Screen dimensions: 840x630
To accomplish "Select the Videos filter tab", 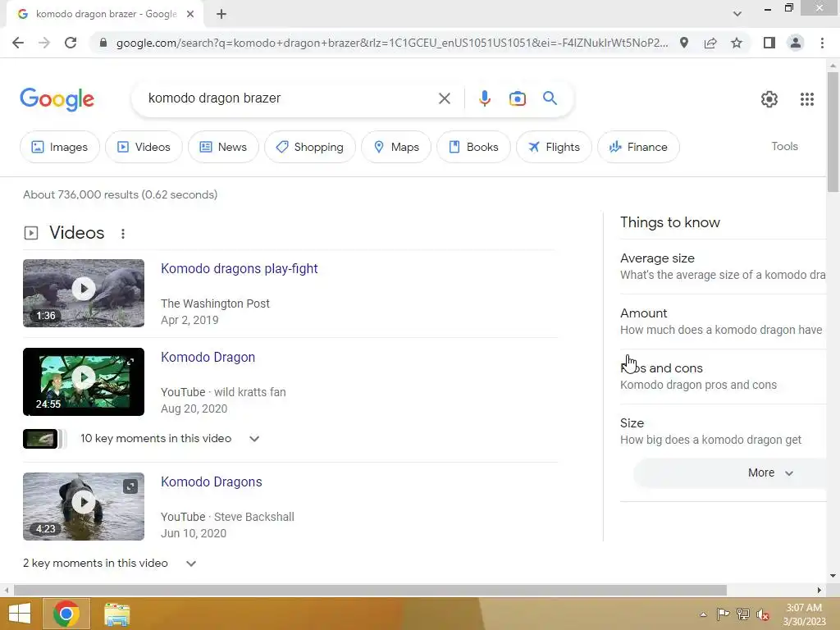I will pos(144,147).
